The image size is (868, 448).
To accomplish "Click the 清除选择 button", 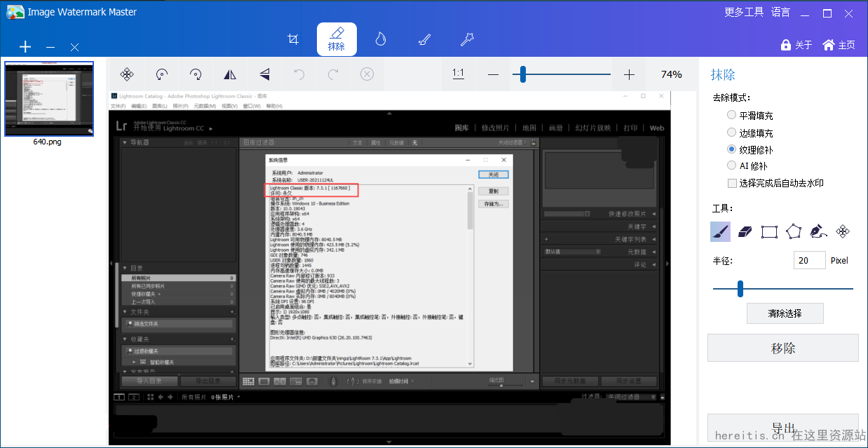I will tap(785, 313).
